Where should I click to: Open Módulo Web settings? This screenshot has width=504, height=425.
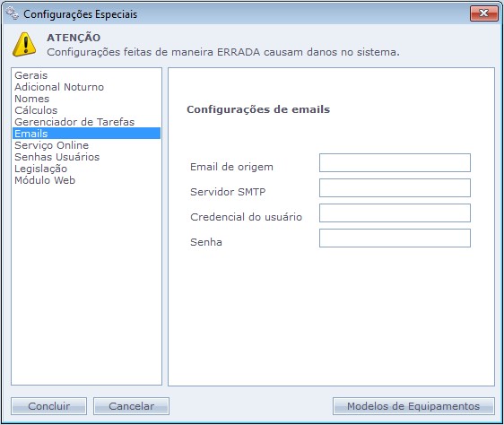point(45,180)
